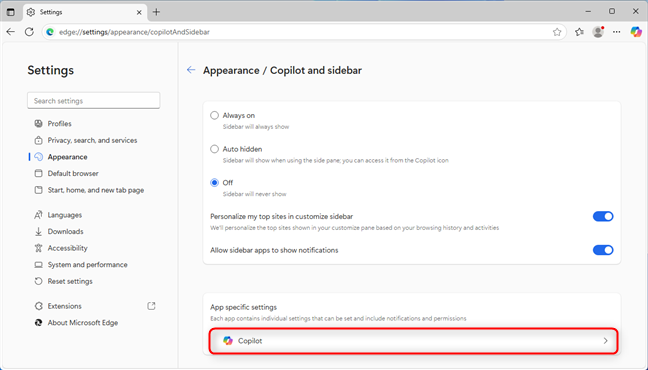The height and width of the screenshot is (370, 648).
Task: Open the Favorites star-list icon
Action: tap(579, 32)
